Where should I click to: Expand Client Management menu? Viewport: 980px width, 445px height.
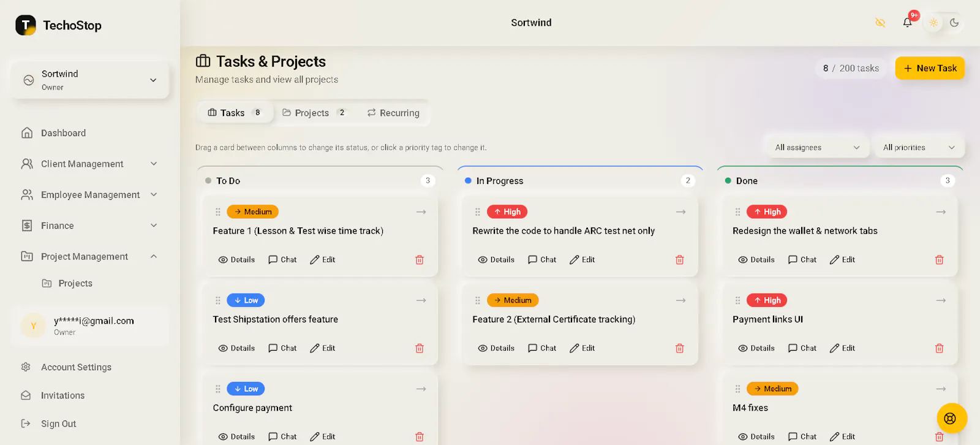[x=89, y=164]
